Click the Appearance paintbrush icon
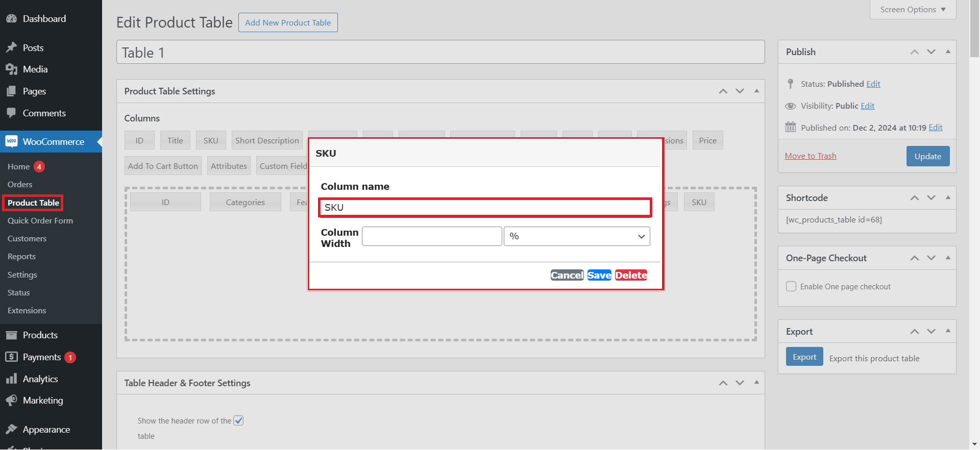This screenshot has width=980, height=450. point(11,430)
